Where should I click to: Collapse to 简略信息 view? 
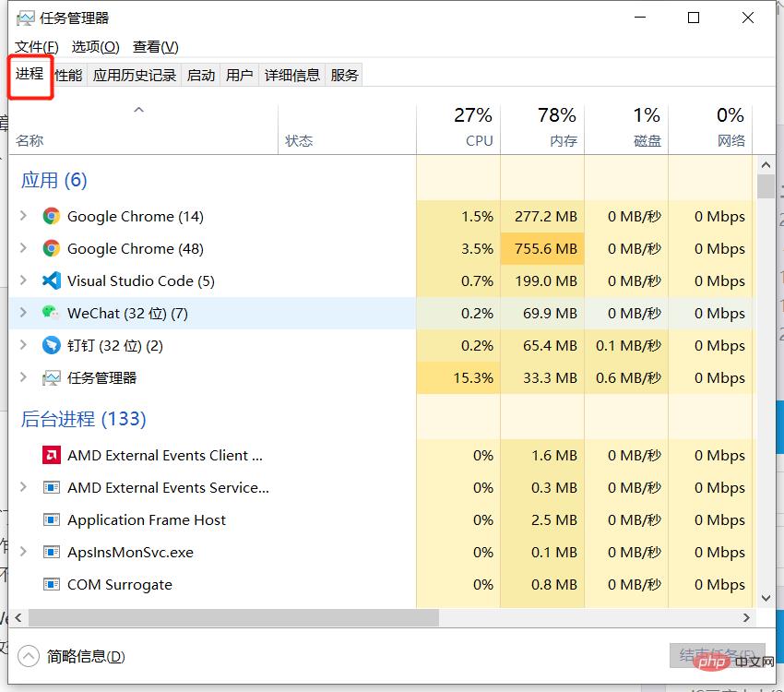72,656
